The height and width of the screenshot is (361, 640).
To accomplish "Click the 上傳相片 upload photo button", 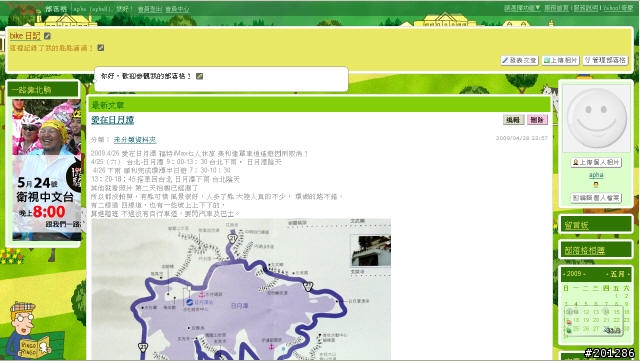I will coord(561,60).
